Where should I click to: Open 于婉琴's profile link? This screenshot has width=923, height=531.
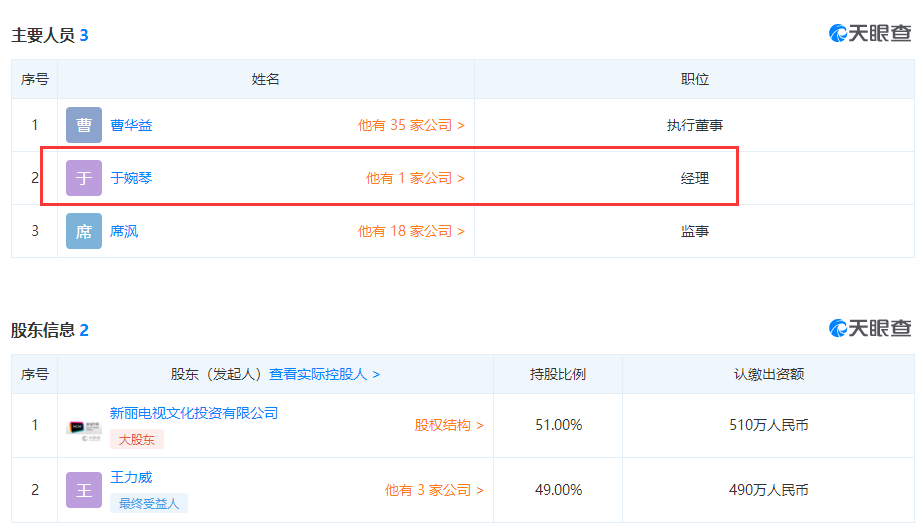coord(131,178)
